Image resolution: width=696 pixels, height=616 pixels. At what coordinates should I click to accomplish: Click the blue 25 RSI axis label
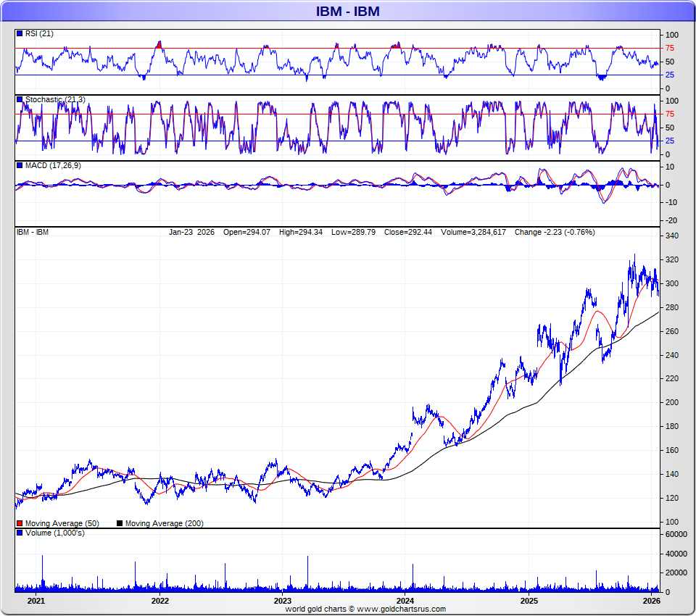(670, 75)
